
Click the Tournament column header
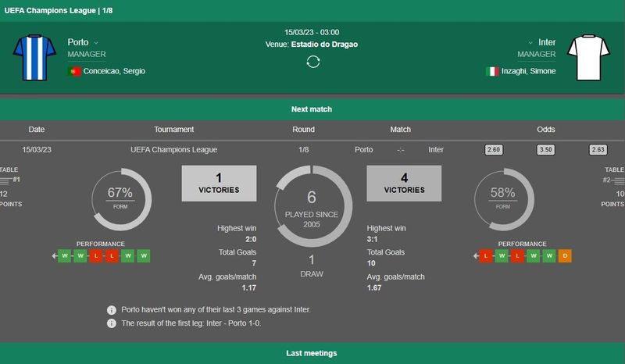173,130
